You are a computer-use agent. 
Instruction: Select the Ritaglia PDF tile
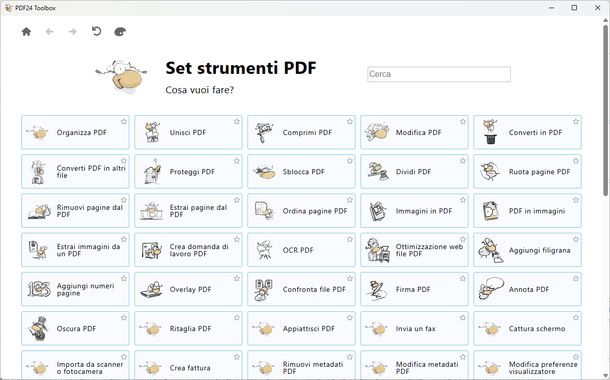click(x=188, y=328)
